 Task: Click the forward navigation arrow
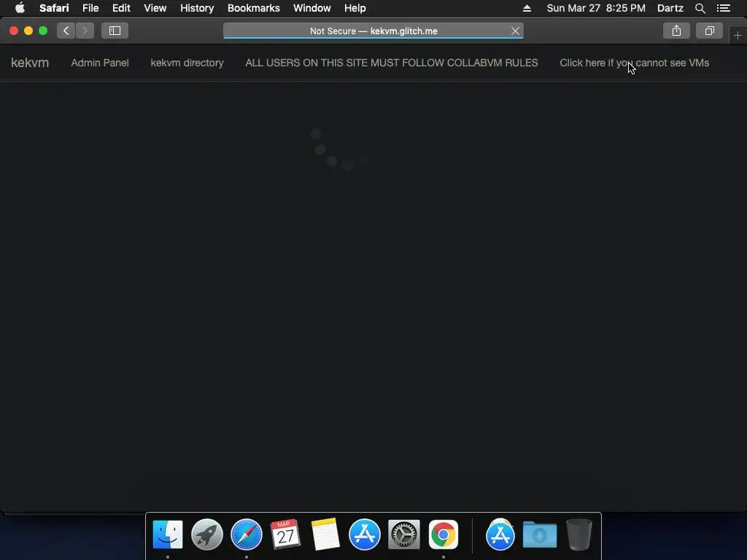pos(85,31)
